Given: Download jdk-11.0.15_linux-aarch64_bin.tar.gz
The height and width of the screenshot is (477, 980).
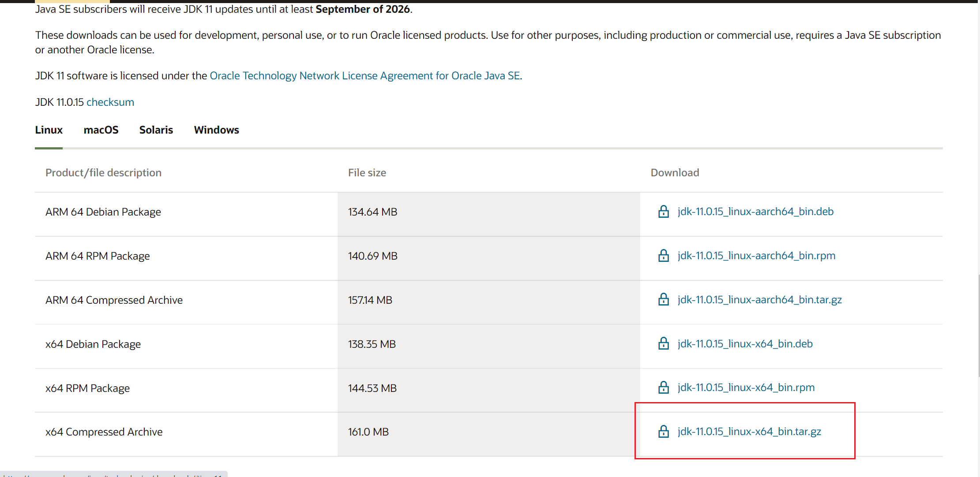Looking at the screenshot, I should point(760,300).
